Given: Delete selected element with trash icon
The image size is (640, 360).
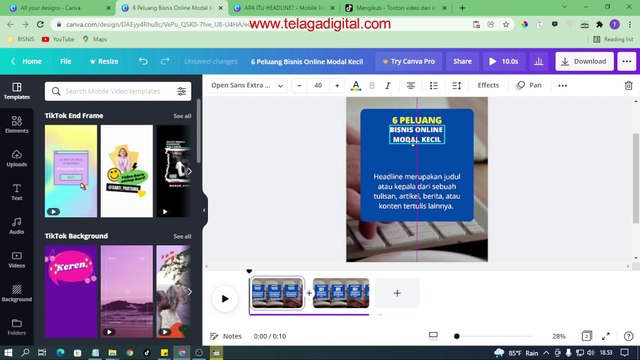Looking at the screenshot, I should point(629,85).
